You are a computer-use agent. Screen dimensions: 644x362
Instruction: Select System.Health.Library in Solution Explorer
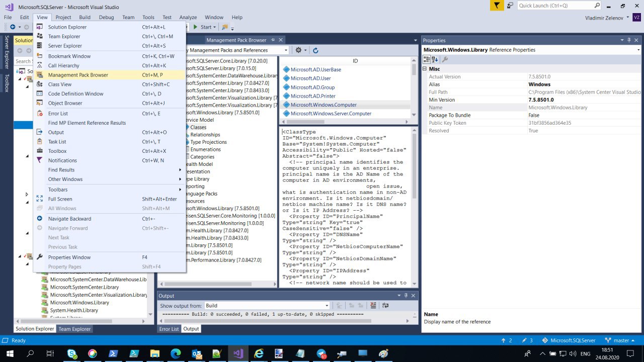coord(74,310)
